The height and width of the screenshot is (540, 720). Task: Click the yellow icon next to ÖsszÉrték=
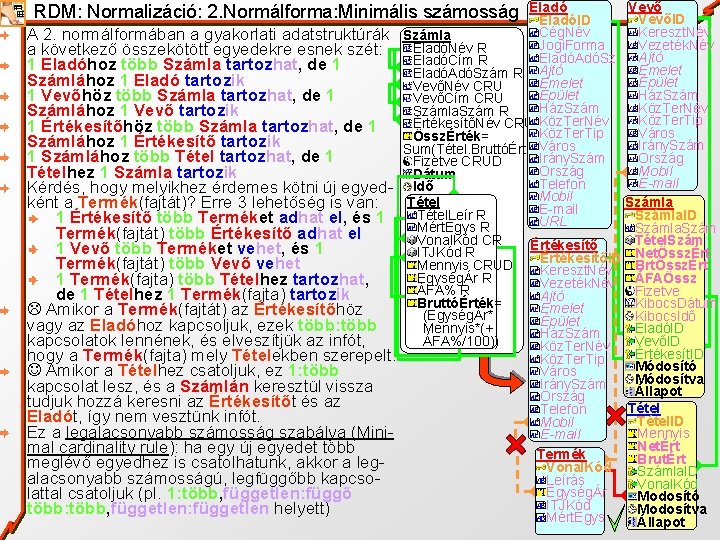[408, 136]
